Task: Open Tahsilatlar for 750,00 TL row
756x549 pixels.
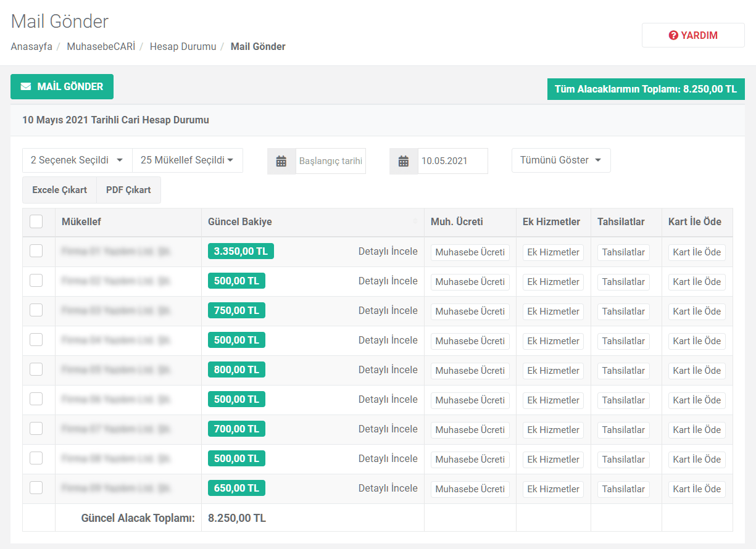Action: [623, 312]
